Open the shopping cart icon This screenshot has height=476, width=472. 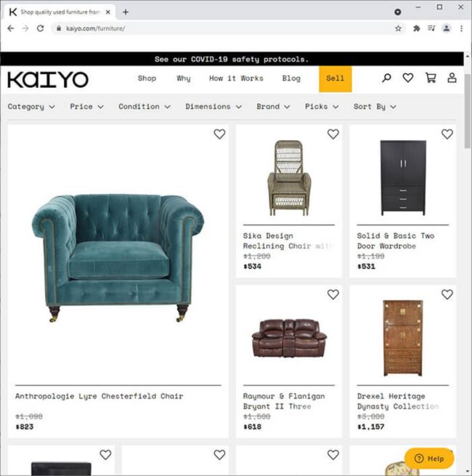point(431,78)
